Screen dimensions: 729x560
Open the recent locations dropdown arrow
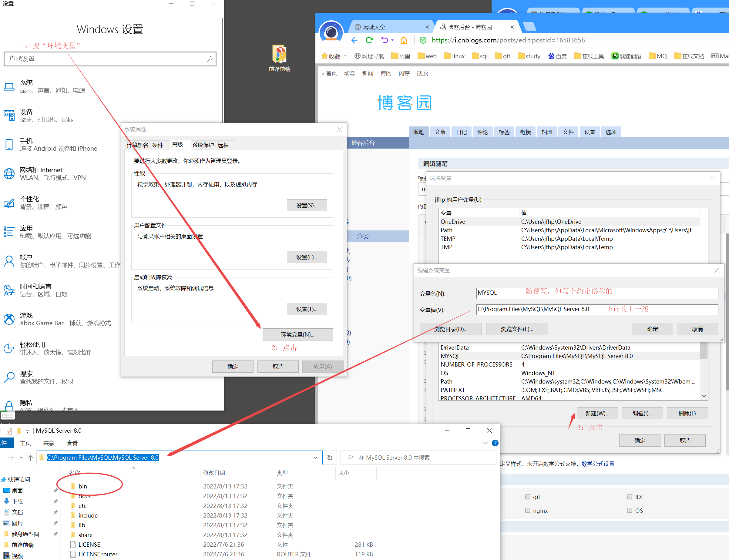(21, 458)
